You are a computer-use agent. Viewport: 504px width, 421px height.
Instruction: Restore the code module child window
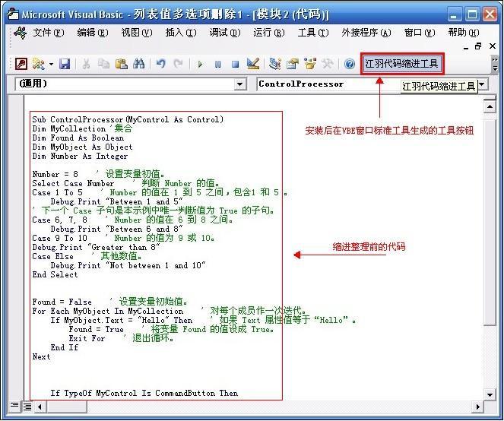(x=478, y=46)
